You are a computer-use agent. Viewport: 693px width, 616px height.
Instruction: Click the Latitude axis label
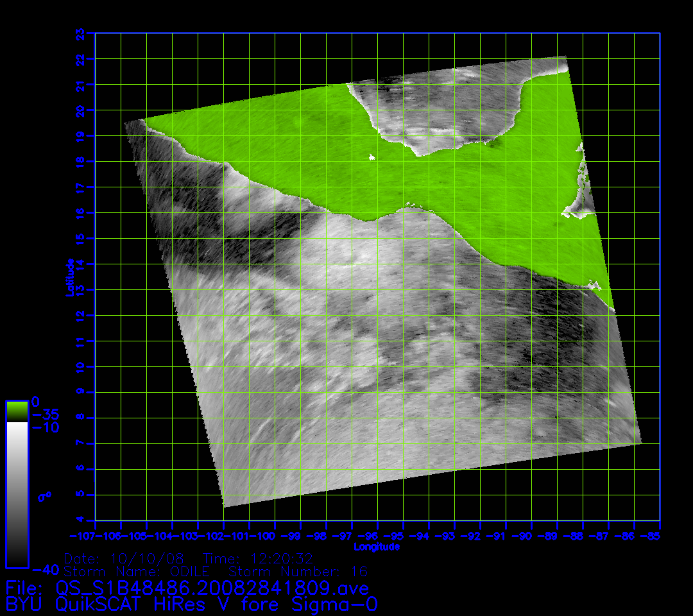click(x=70, y=277)
